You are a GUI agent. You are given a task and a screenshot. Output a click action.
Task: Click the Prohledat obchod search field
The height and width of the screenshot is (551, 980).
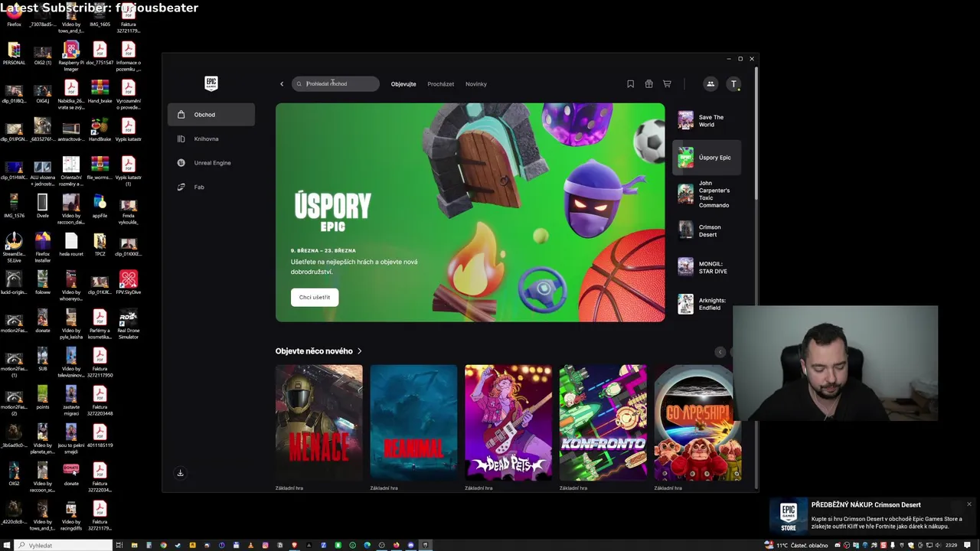(x=335, y=84)
